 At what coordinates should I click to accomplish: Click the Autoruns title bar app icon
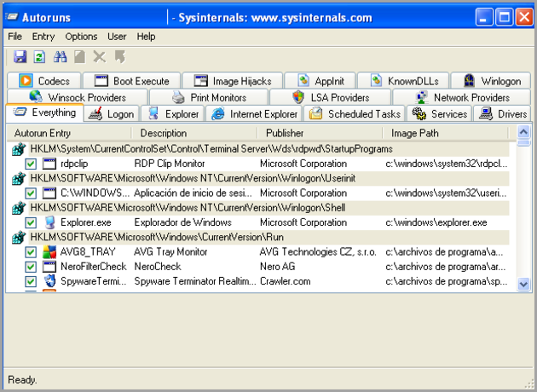pos(12,16)
